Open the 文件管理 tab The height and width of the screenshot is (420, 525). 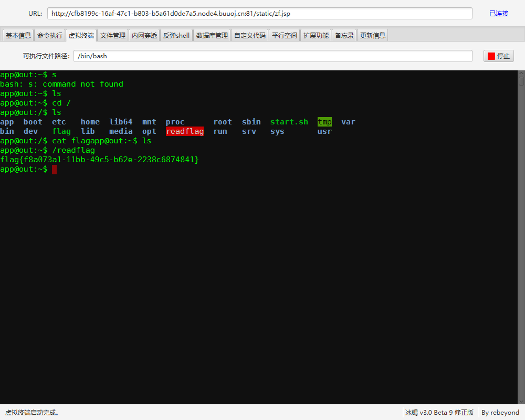click(x=112, y=35)
